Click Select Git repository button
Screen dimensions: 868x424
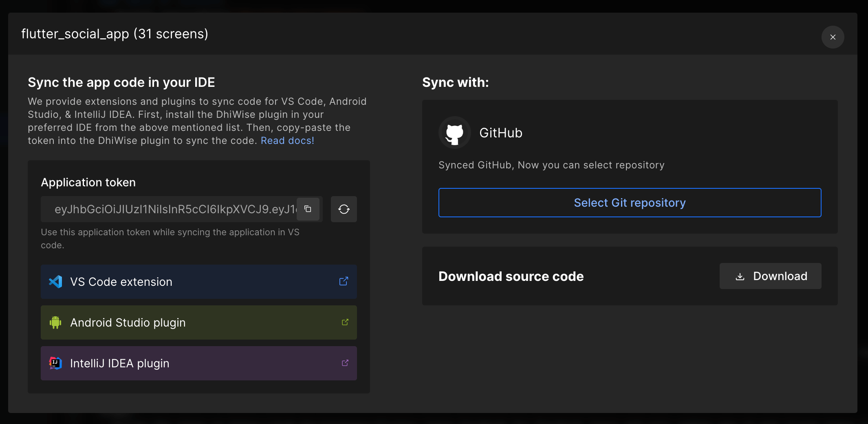[630, 203]
